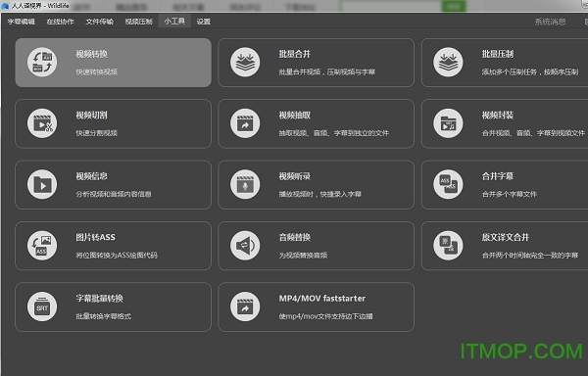Viewport: 588px width, 376px height.
Task: Click the 字幕批量转换 title text
Action: coord(99,298)
